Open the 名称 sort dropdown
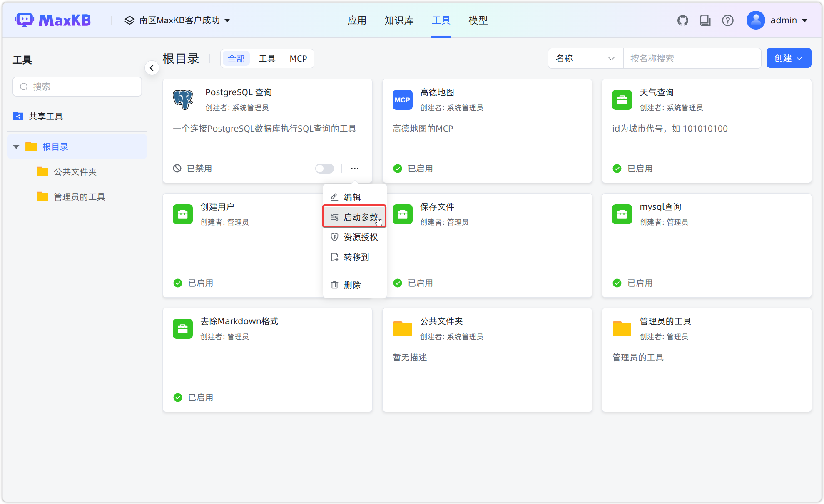Image resolution: width=824 pixels, height=504 pixels. 585,58
